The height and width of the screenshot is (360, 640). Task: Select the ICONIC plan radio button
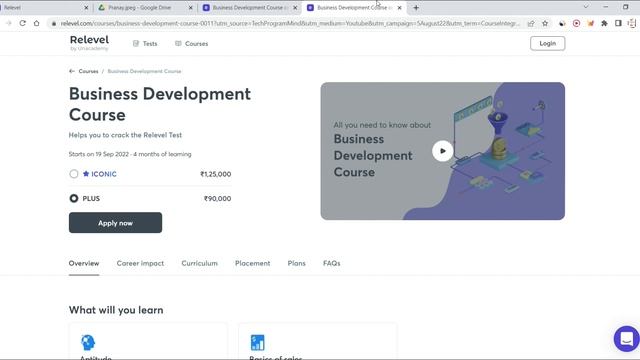point(73,174)
